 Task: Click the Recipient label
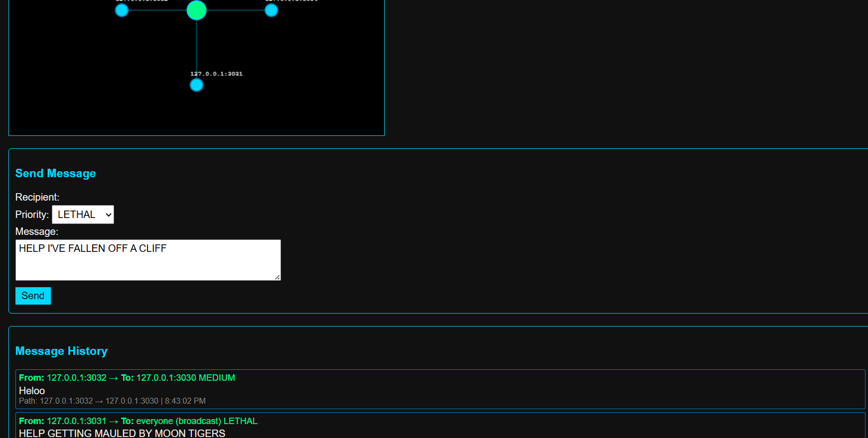[37, 197]
